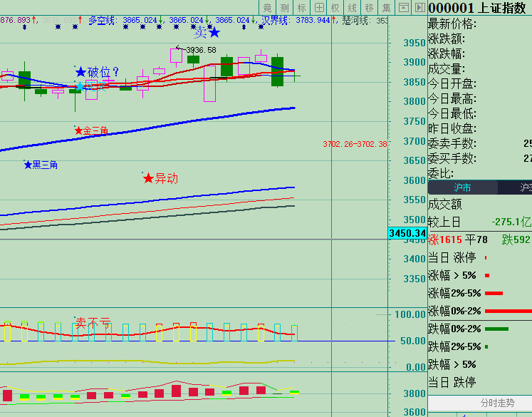Image resolution: width=532 pixels, height=417 pixels.
Task: Click the grid layout icon in toolbar
Action: (x=319, y=7)
